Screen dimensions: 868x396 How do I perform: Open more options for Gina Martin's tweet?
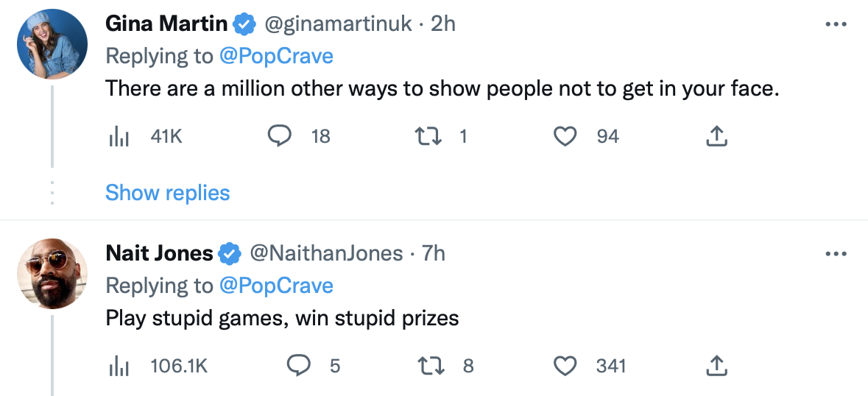click(836, 24)
